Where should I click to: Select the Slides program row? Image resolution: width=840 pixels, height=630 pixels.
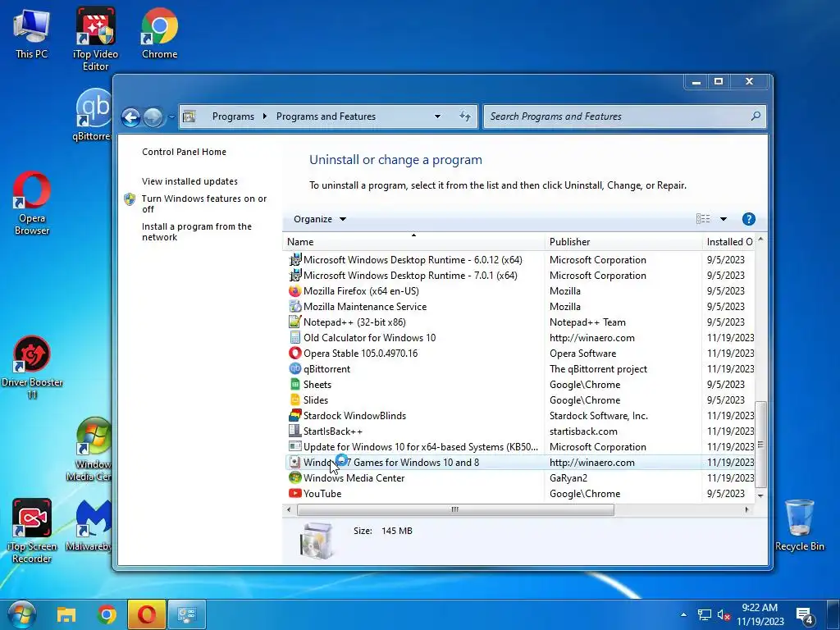pos(518,400)
